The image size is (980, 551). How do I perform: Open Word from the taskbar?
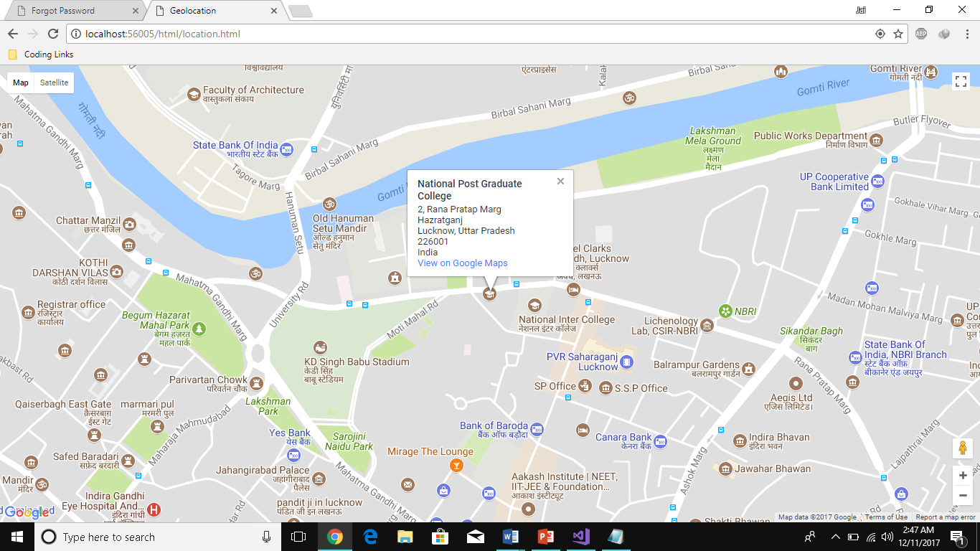click(511, 537)
